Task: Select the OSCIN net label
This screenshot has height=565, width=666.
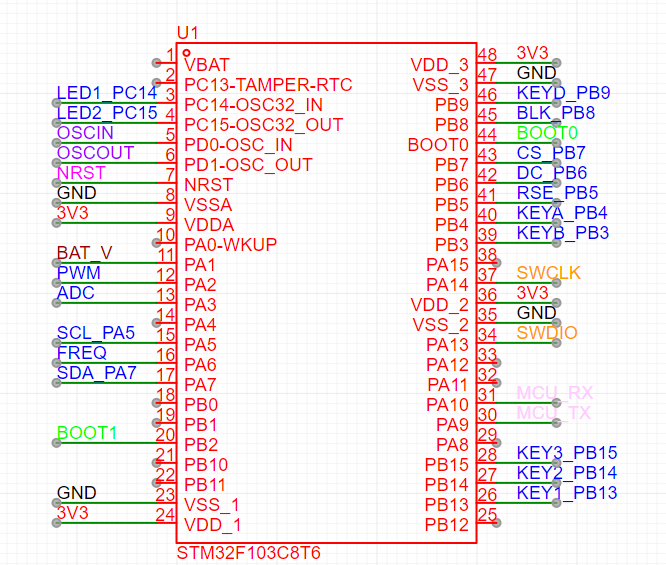Action: tap(85, 133)
